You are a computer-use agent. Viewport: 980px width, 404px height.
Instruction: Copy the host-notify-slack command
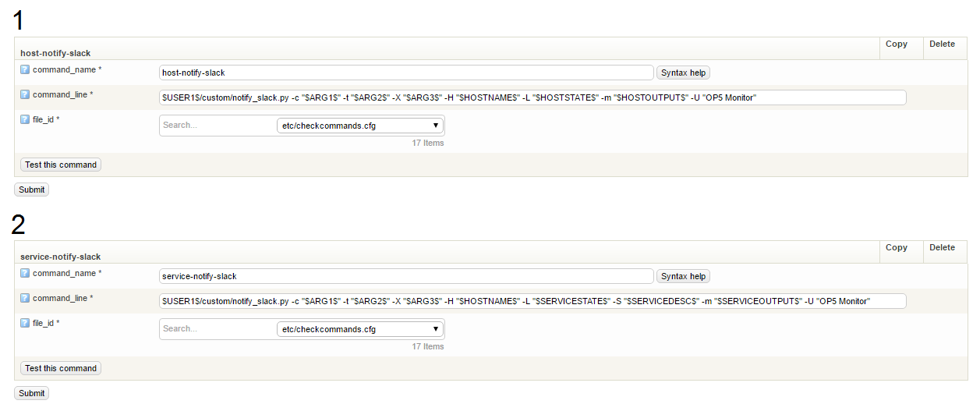click(897, 44)
